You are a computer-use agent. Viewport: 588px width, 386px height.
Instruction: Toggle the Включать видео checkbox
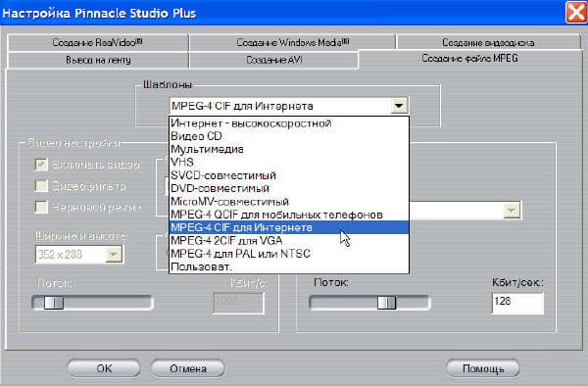[x=41, y=165]
